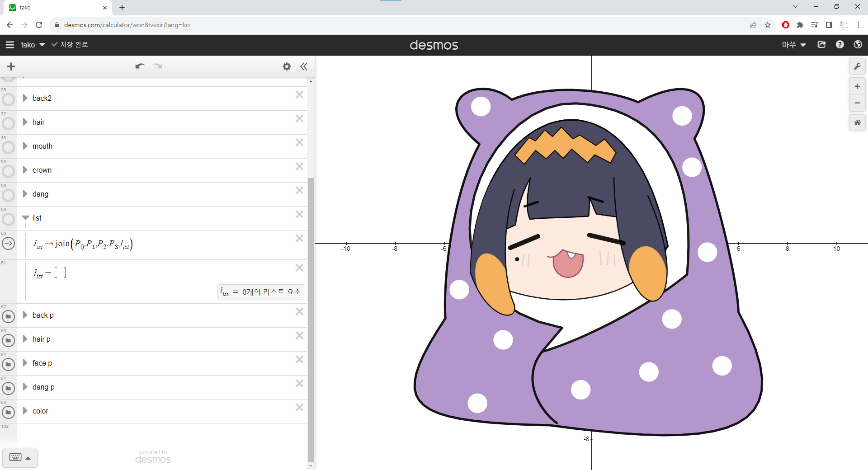This screenshot has width=868, height=470.
Task: Undo the last edit
Action: [x=140, y=66]
